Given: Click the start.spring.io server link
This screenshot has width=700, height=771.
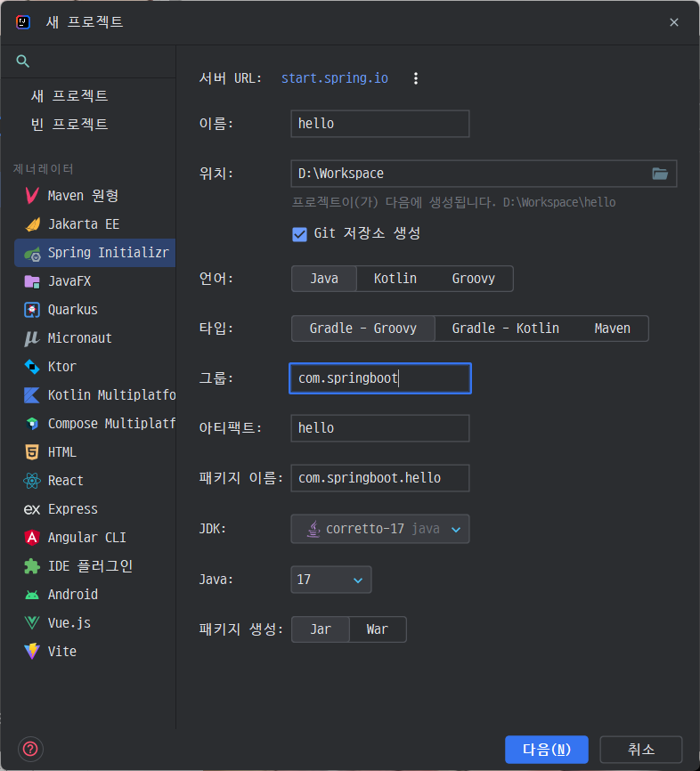Looking at the screenshot, I should tap(335, 78).
